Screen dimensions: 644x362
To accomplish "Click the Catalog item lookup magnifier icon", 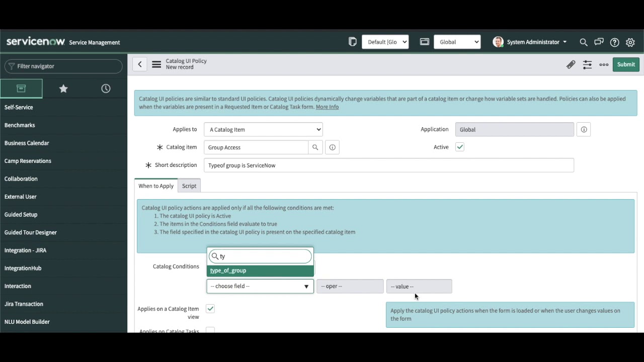I will point(315,147).
